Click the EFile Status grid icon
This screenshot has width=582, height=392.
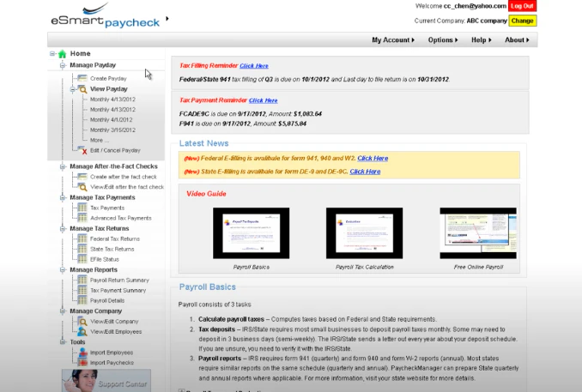click(x=82, y=259)
